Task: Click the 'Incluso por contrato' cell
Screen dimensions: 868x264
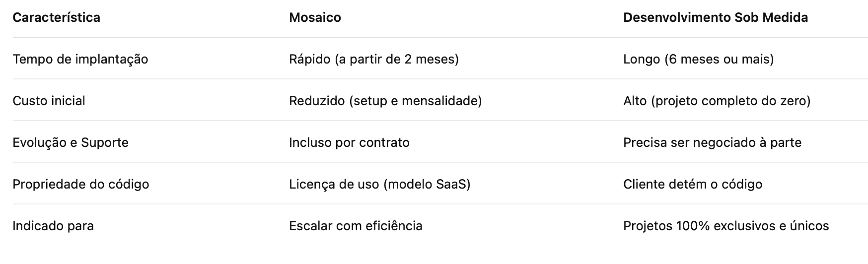Action: pyautogui.click(x=349, y=142)
